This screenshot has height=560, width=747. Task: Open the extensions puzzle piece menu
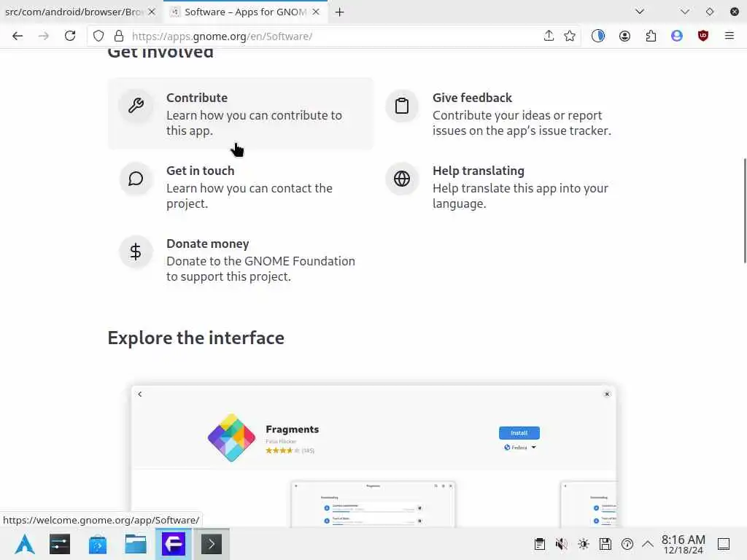(651, 36)
